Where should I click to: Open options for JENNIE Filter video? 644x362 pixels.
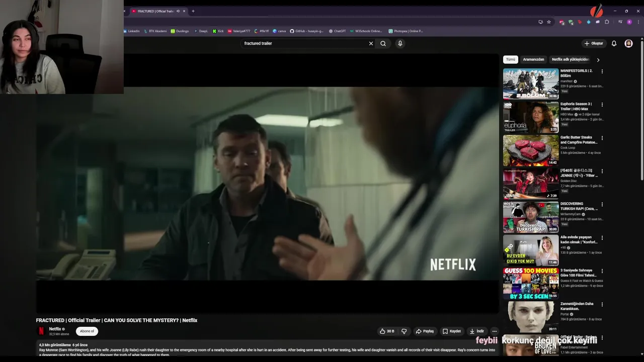point(602,171)
